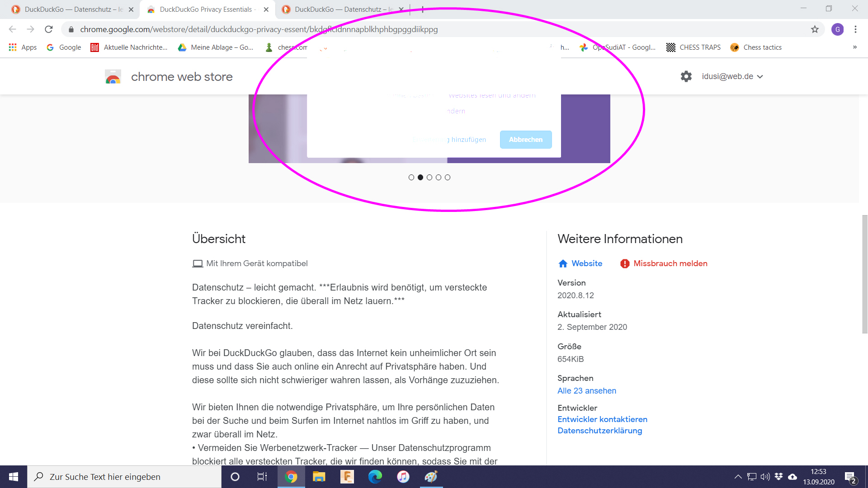Viewport: 868px width, 488px height.
Task: Bookmark this page with star icon
Action: click(x=815, y=29)
